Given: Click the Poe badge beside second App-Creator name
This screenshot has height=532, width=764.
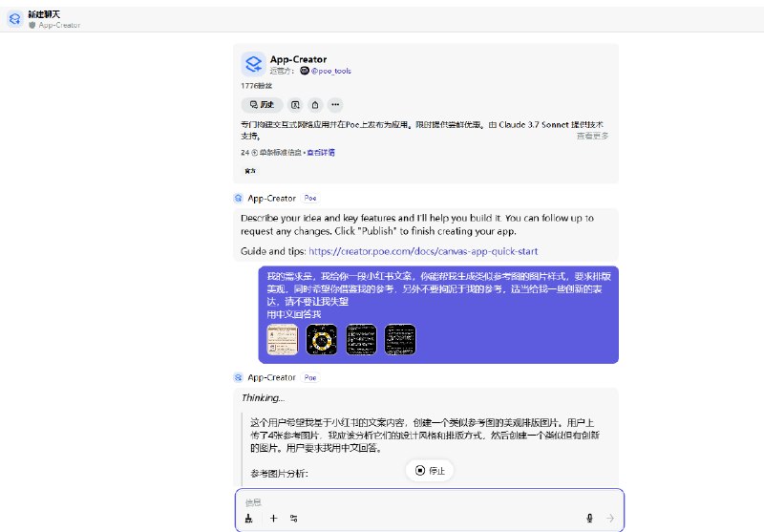Looking at the screenshot, I should coord(310,377).
